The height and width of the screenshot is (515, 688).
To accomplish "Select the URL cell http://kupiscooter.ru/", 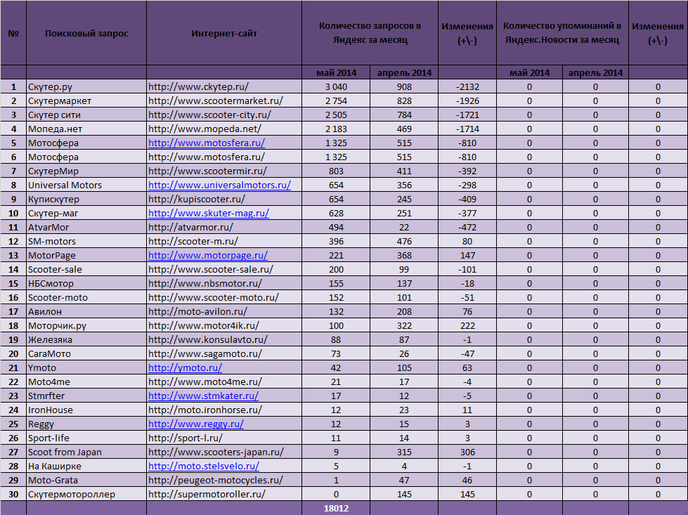I will 224,199.
